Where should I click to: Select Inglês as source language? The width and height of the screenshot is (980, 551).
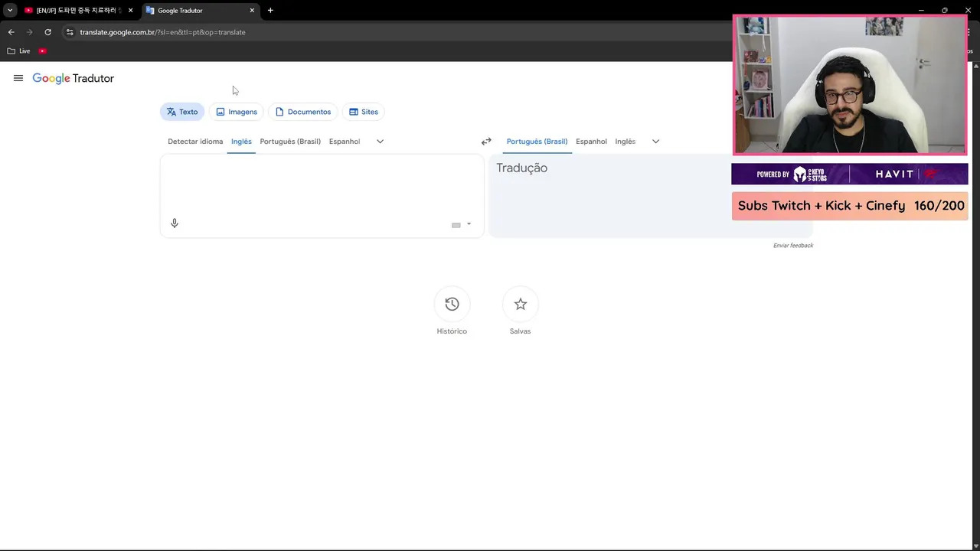241,142
